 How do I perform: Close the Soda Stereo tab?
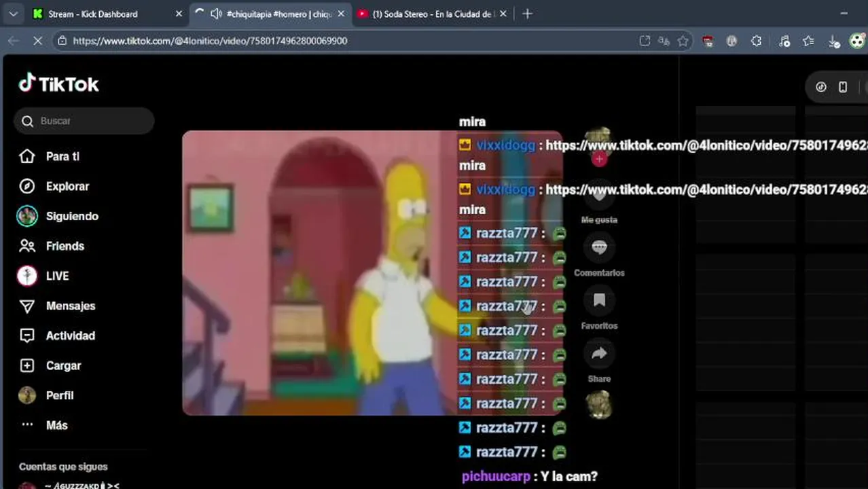click(x=503, y=14)
